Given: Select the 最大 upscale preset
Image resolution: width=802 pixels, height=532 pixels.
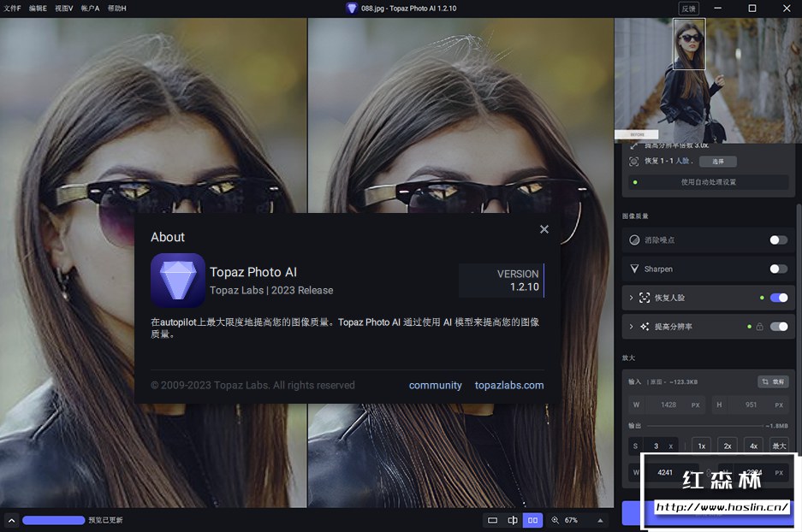Looking at the screenshot, I should [779, 446].
